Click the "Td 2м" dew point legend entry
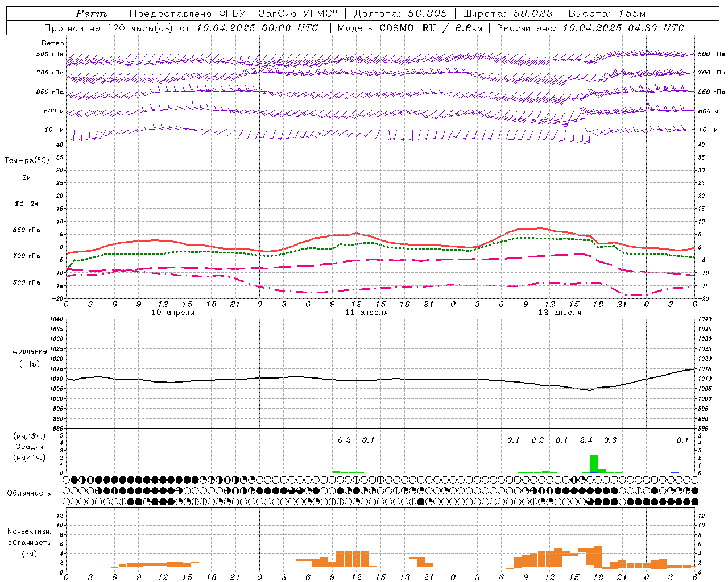Screen dimensions: 728x582 [x=27, y=203]
